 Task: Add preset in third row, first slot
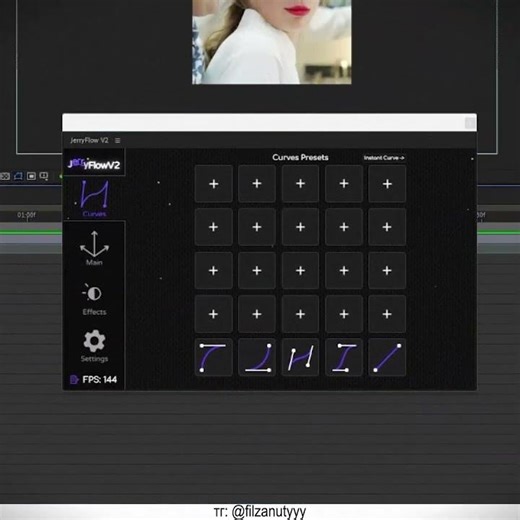(213, 270)
